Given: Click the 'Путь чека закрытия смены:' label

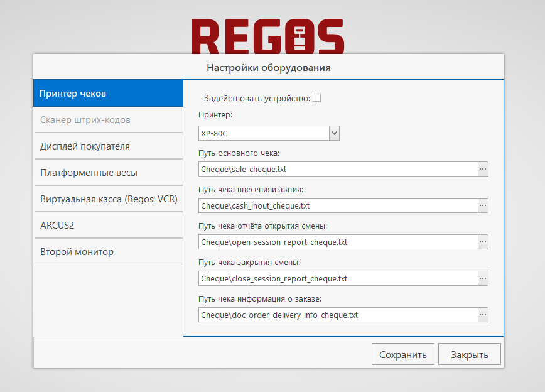Looking at the screenshot, I should click(249, 262).
